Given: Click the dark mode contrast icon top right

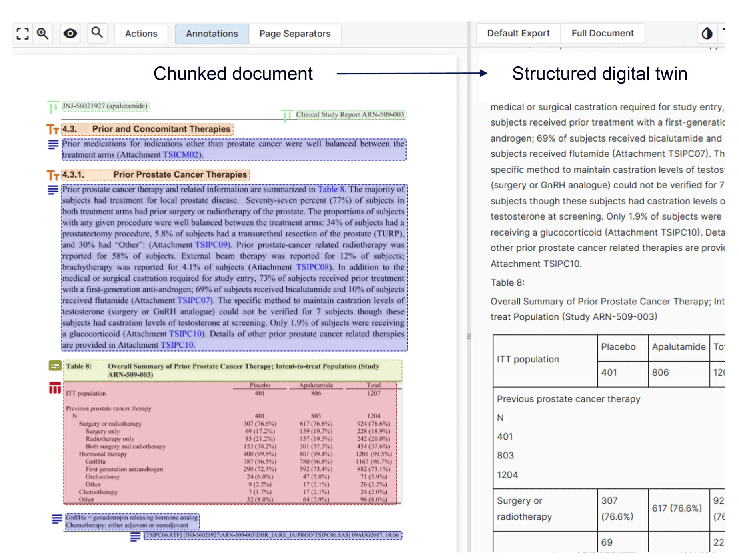Looking at the screenshot, I should (707, 34).
